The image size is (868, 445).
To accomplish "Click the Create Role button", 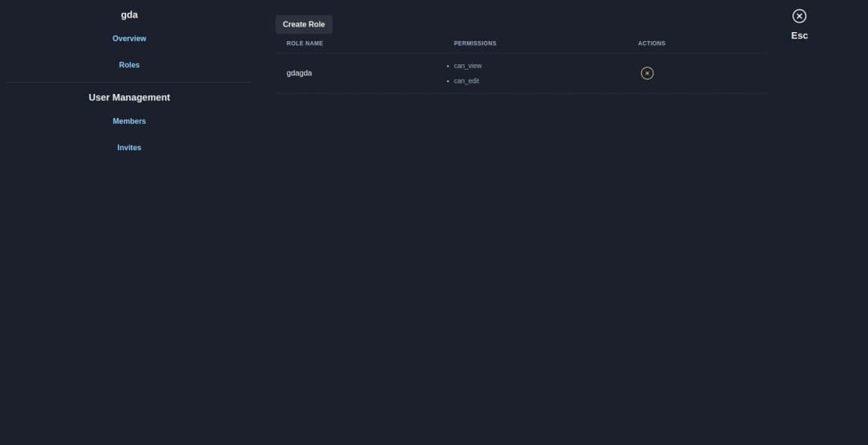I will click(303, 24).
